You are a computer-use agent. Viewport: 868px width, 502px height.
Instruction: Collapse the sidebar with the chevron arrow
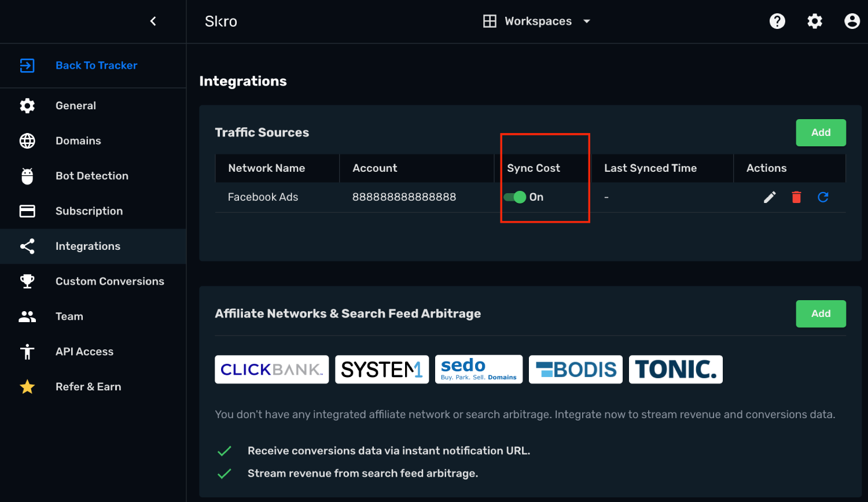(153, 21)
